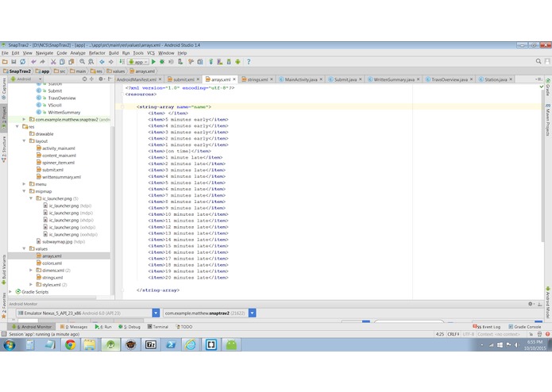
Task: Open the Build menu
Action: (x=114, y=53)
